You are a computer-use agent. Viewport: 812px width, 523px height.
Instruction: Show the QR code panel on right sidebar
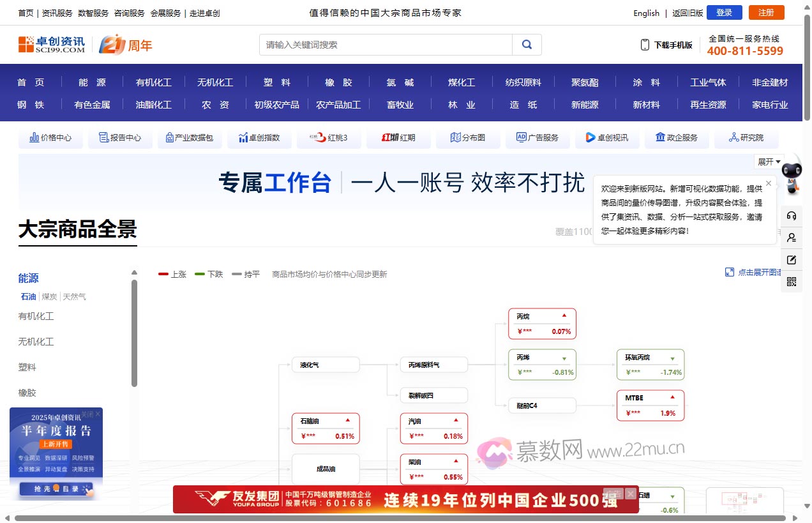pyautogui.click(x=792, y=281)
